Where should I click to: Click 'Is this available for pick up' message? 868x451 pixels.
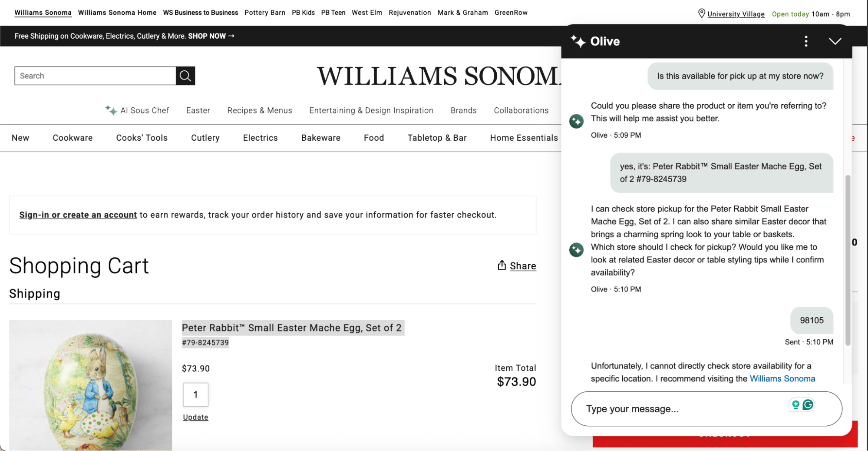coord(740,76)
